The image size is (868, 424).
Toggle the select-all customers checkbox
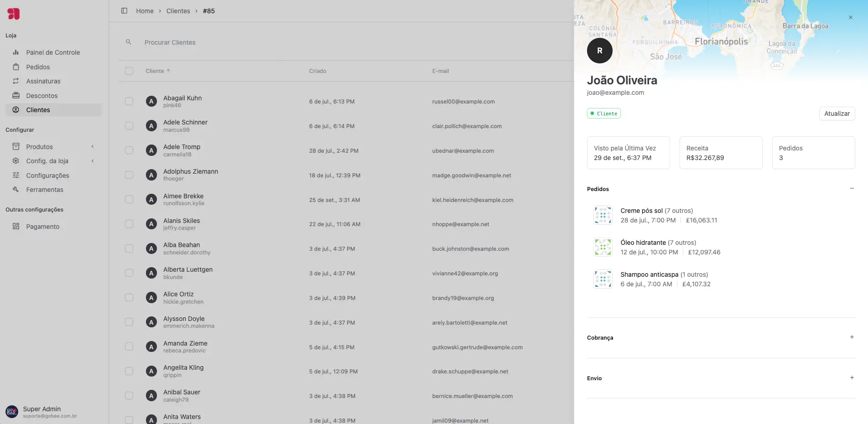point(129,71)
